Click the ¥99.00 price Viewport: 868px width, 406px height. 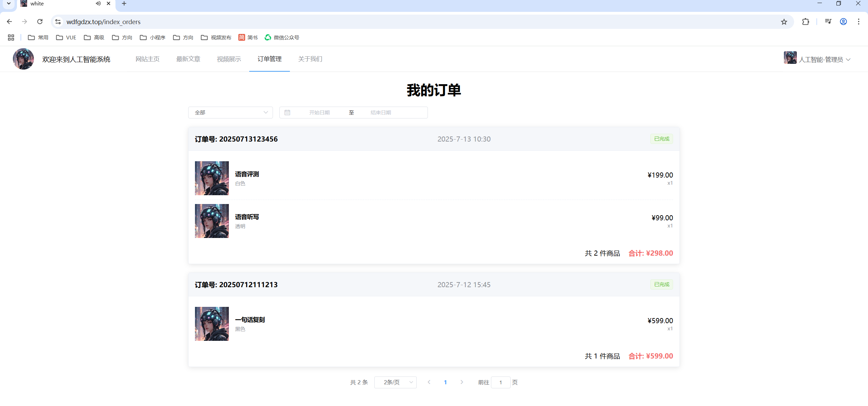pyautogui.click(x=662, y=218)
